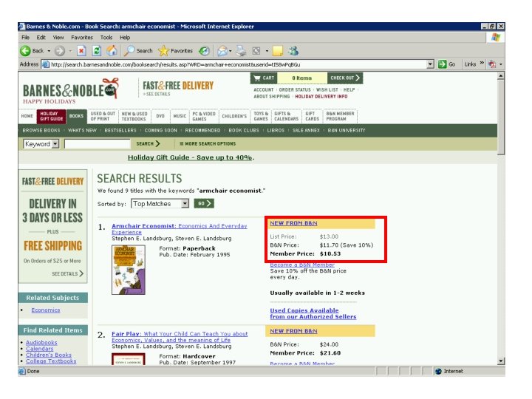Screen dimensions: 532x399
Task: Open the File menu
Action: click(25, 38)
